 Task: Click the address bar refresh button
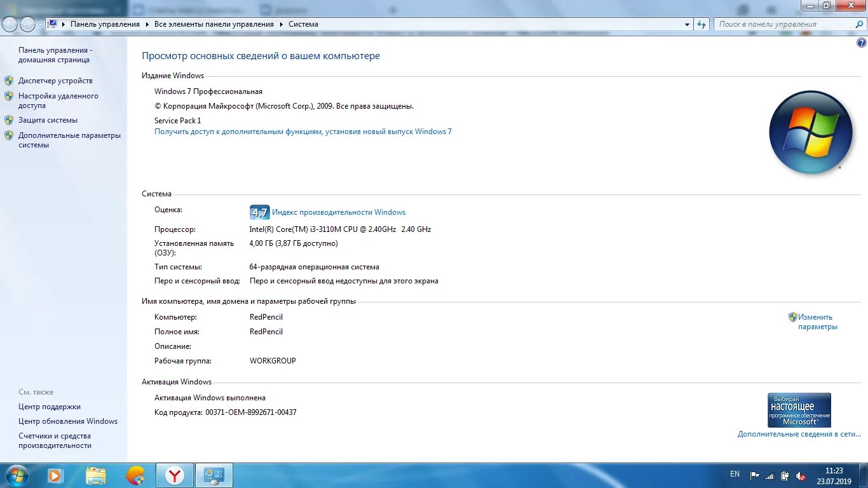(x=702, y=24)
